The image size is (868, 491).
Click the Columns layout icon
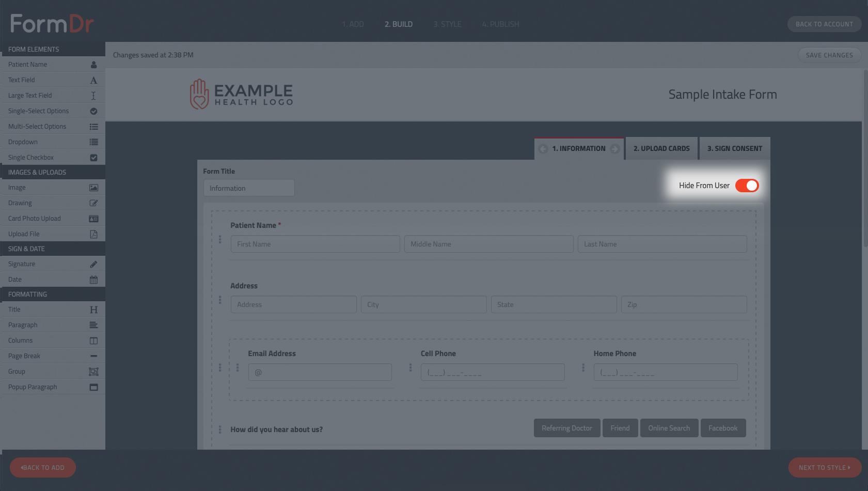[93, 341]
